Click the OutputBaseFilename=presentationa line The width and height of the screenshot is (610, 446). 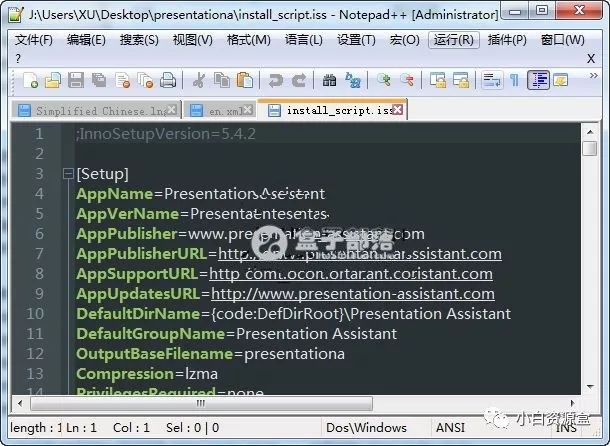point(210,354)
